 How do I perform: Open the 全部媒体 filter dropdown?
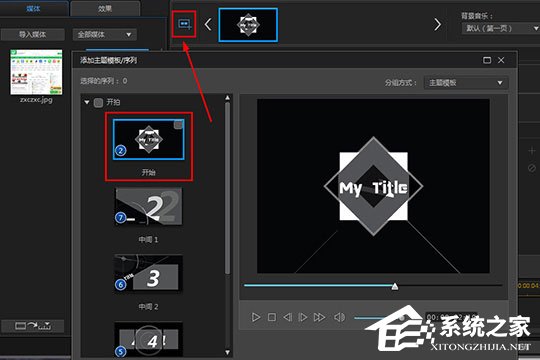(x=105, y=34)
